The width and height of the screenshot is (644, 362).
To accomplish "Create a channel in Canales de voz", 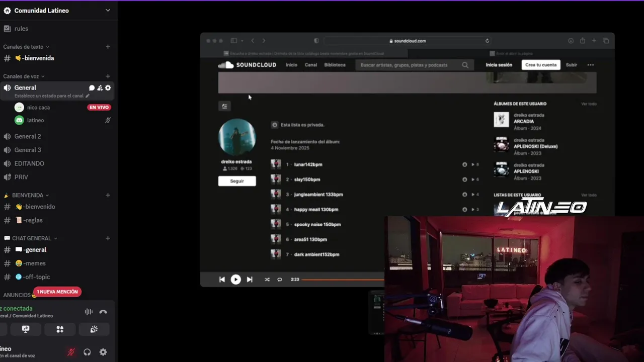I will [108, 76].
